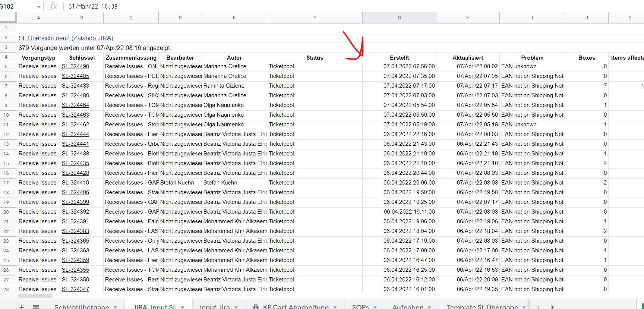Select Ticketpool status cell in row 5
The width and height of the screenshot is (644, 309).
pyautogui.click(x=315, y=66)
